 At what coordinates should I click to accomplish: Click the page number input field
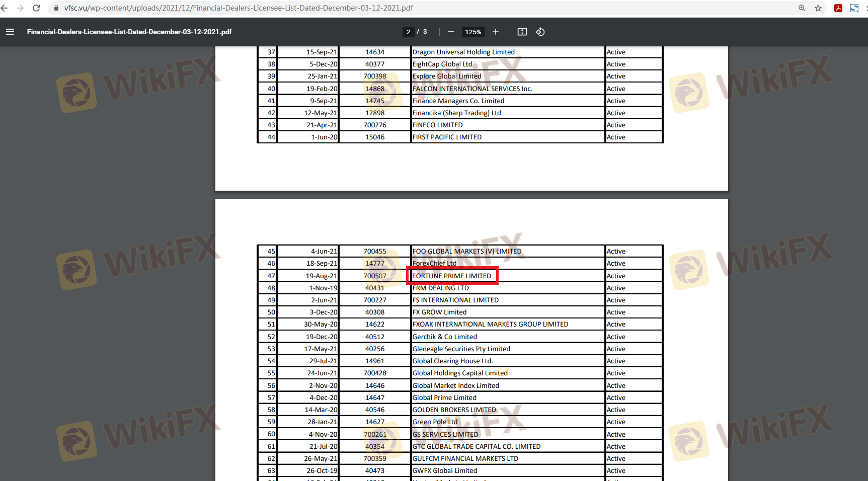coord(408,32)
